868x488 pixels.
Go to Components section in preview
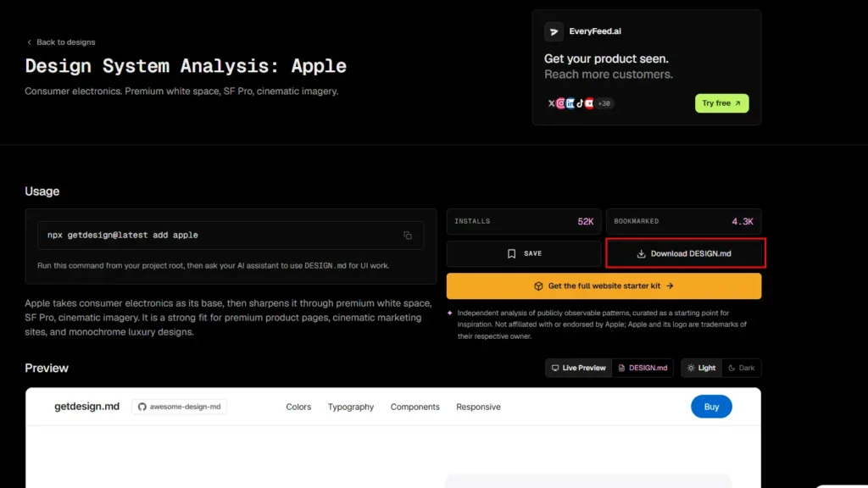point(415,407)
